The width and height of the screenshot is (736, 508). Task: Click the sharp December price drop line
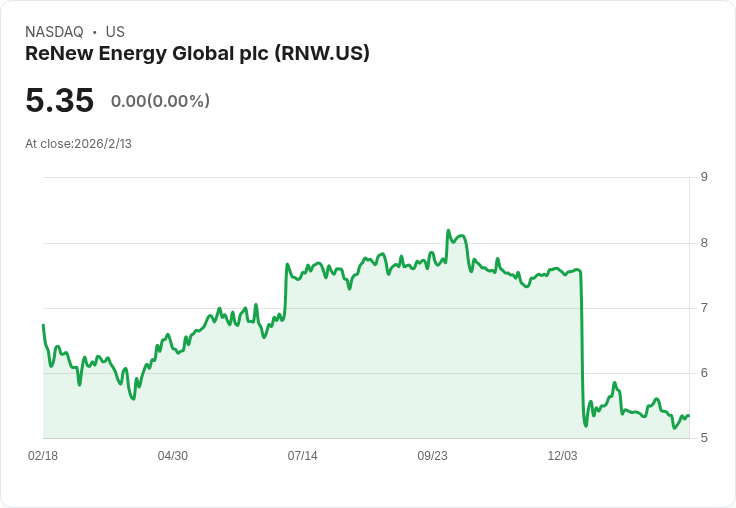click(x=583, y=347)
